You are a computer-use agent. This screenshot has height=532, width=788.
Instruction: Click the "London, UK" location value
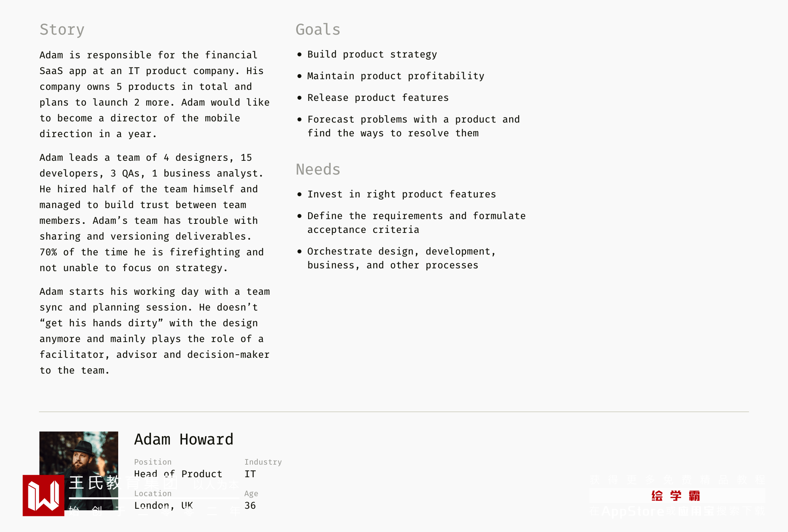pos(164,505)
